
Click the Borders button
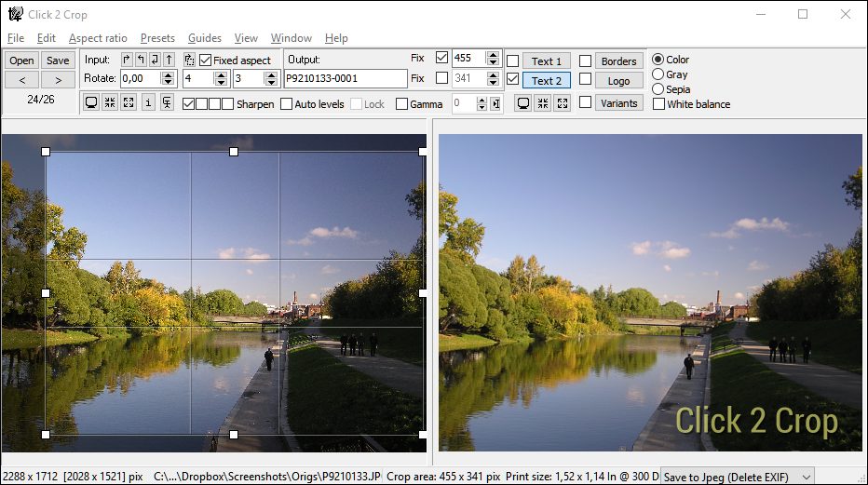coord(618,61)
